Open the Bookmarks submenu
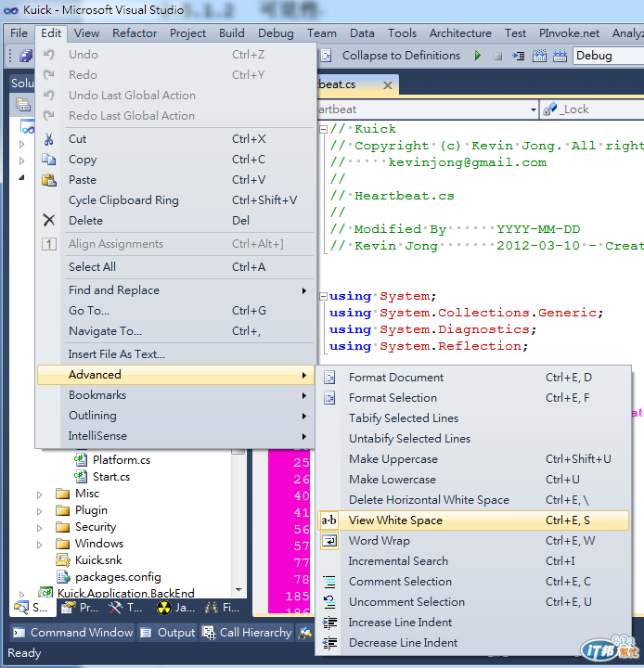644x668 pixels. [175, 395]
